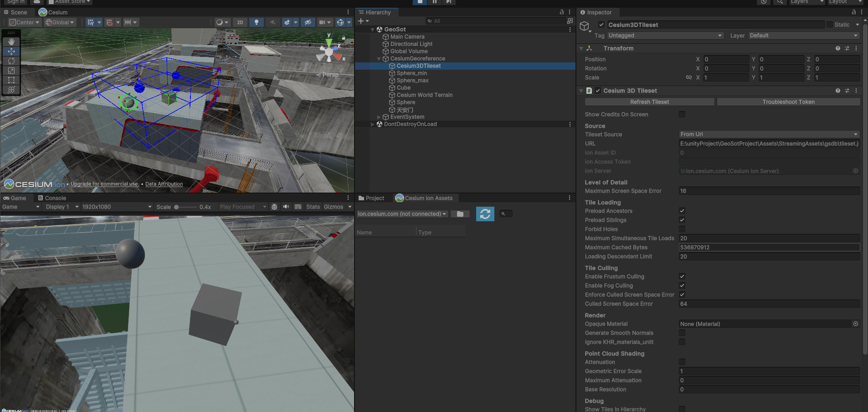Click the Cesium ion Assets refresh icon
The width and height of the screenshot is (868, 412).
pos(485,214)
